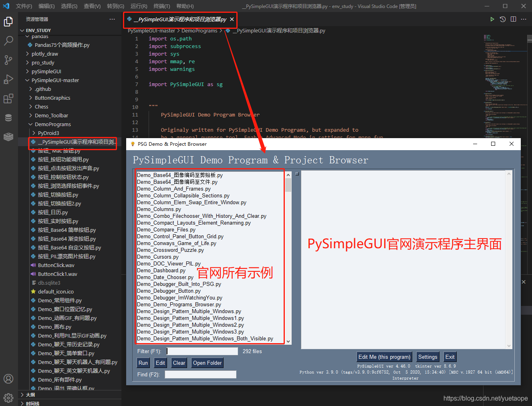This screenshot has height=406, width=532.
Task: Click the Edit button in PSG browser
Action: tap(160, 363)
